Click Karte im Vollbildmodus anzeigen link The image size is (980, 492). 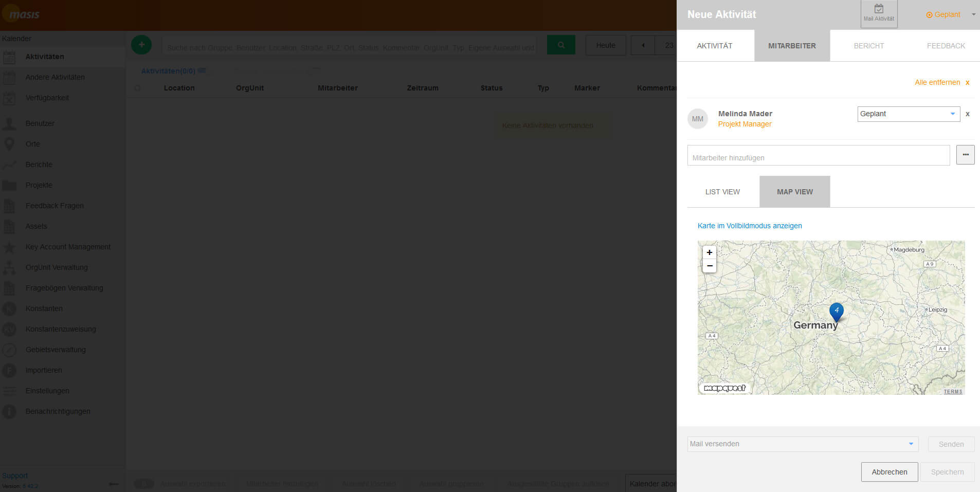[x=750, y=226]
